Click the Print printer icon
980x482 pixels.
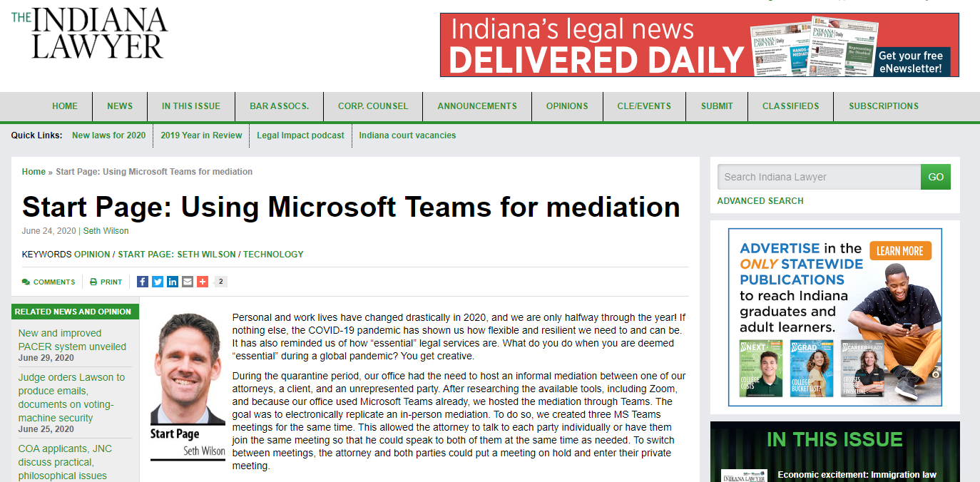93,282
